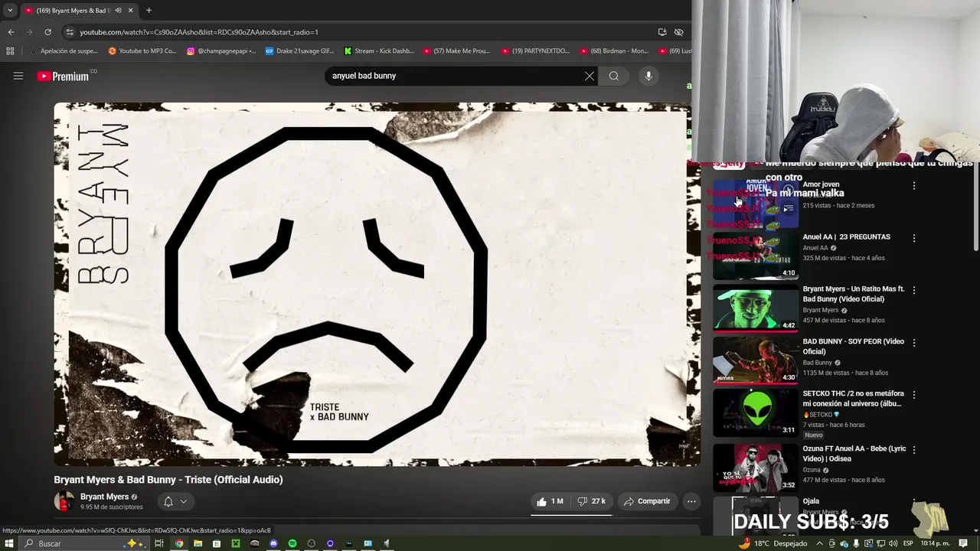The image size is (980, 551).
Task: Click the Compartir share button
Action: point(647,501)
